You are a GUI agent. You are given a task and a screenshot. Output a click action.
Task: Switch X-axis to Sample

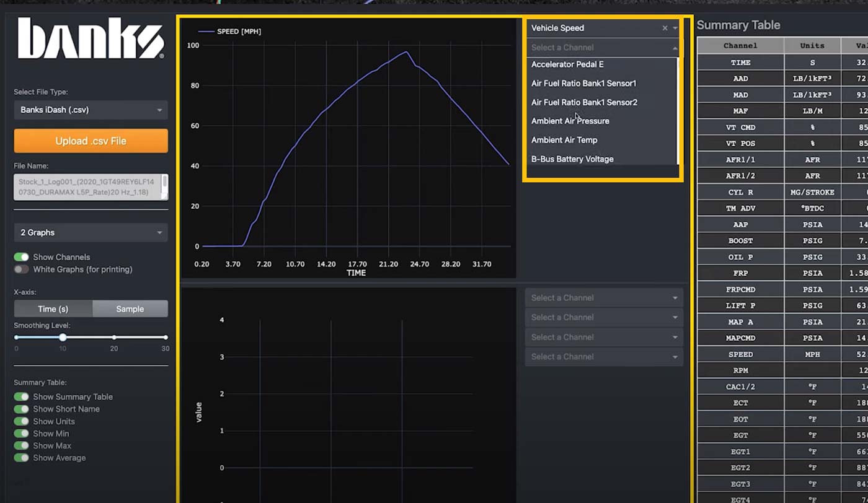pyautogui.click(x=130, y=308)
